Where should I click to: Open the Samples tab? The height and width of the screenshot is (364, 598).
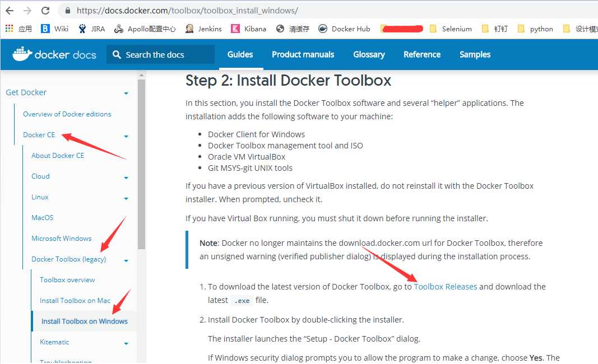[475, 54]
